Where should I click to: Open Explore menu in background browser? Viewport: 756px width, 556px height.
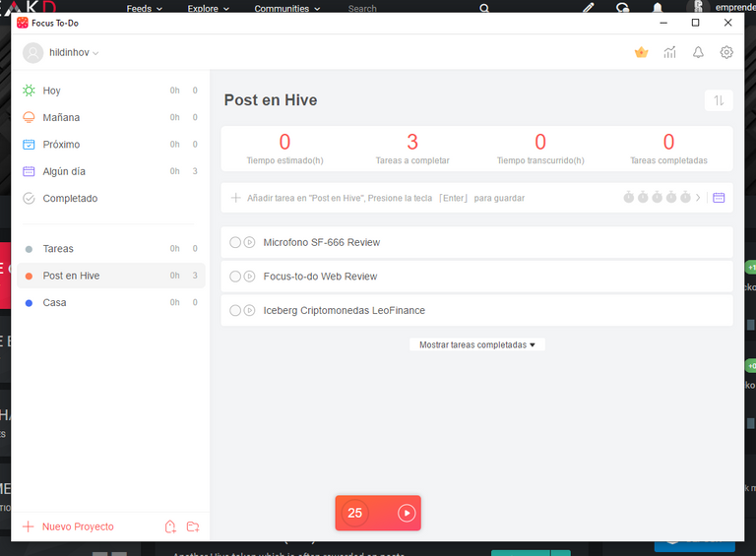click(208, 8)
